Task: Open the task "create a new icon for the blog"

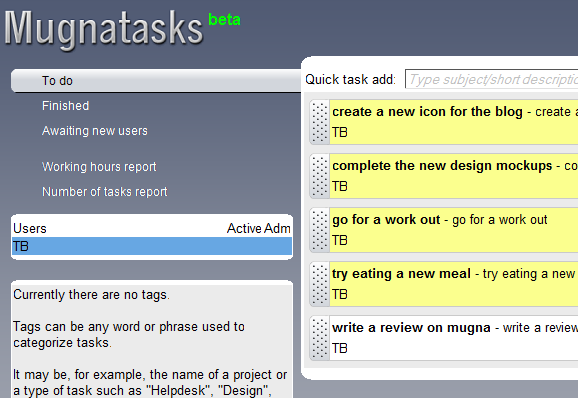Action: point(427,112)
